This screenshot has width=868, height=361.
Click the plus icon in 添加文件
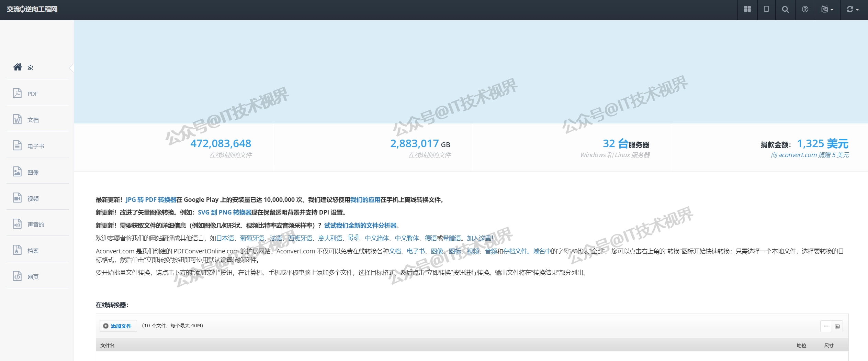tap(106, 326)
